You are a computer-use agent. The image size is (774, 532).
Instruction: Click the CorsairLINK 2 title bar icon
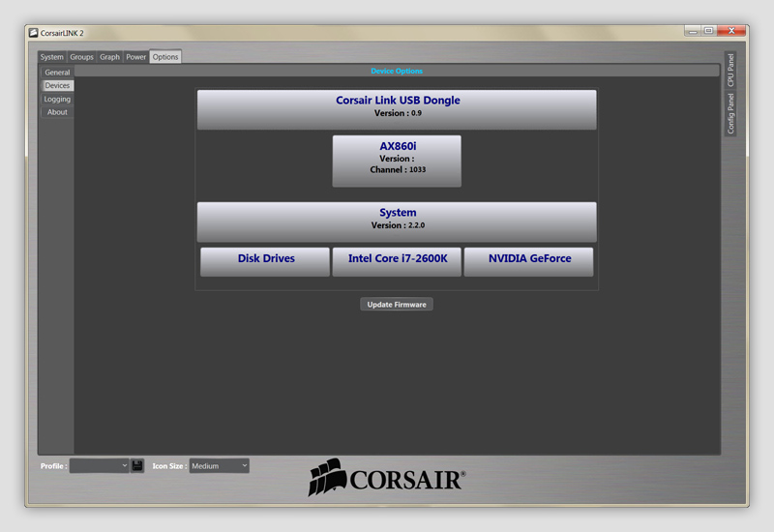coord(33,33)
